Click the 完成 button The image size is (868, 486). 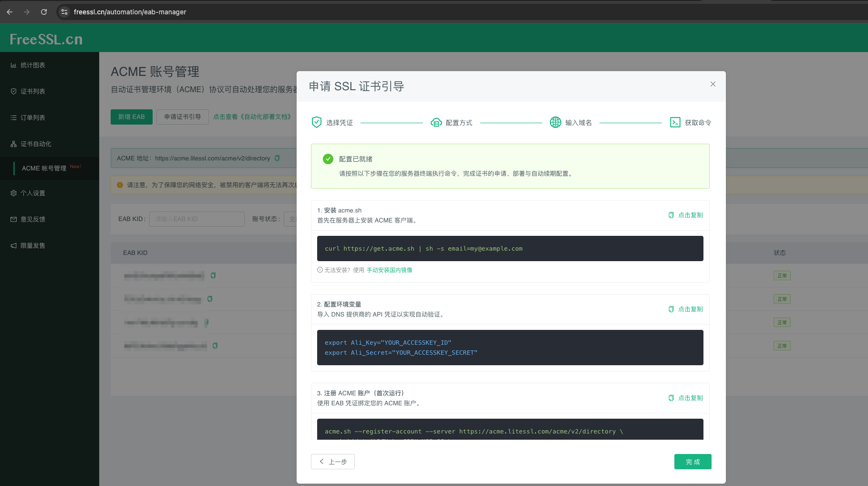pos(692,462)
